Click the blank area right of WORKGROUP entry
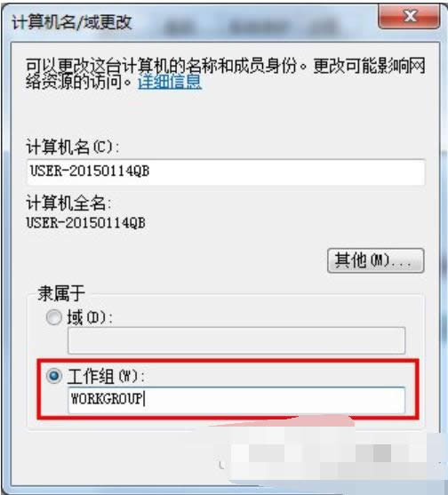Screen dimensions: 448x495 click(275, 400)
